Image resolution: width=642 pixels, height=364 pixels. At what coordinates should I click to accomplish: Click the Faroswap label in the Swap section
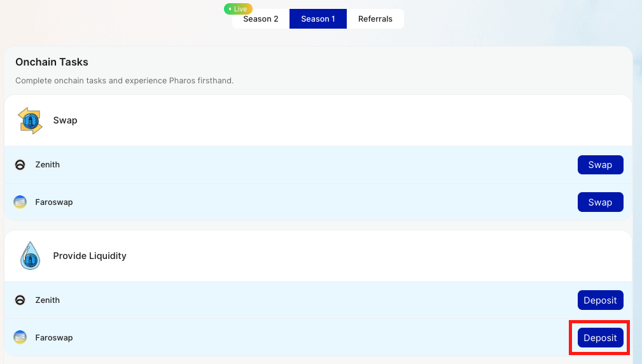[54, 202]
